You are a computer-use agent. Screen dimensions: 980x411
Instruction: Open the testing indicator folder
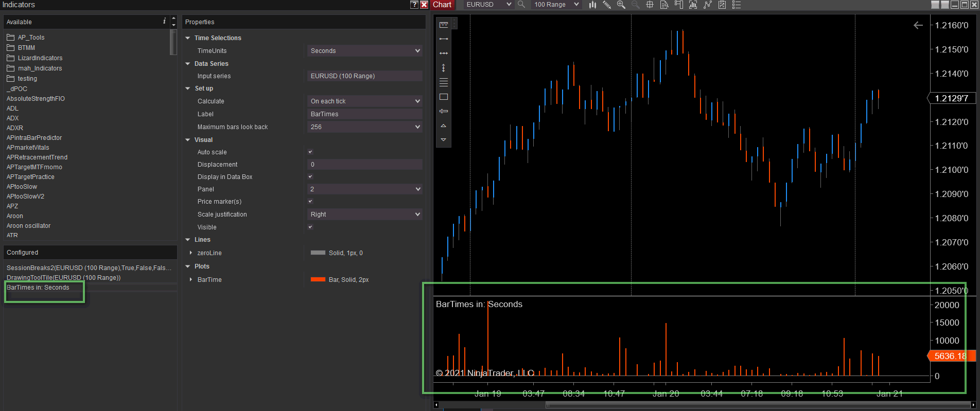click(22, 79)
